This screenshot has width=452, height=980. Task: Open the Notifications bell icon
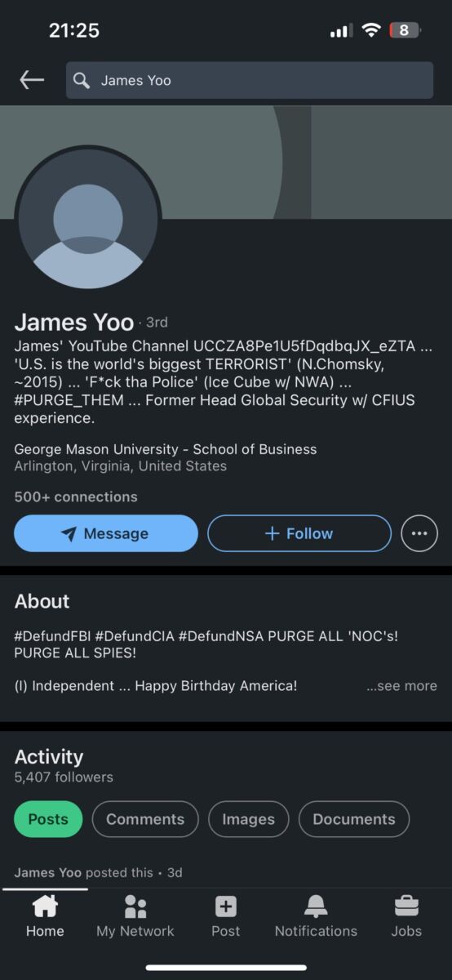(x=316, y=906)
